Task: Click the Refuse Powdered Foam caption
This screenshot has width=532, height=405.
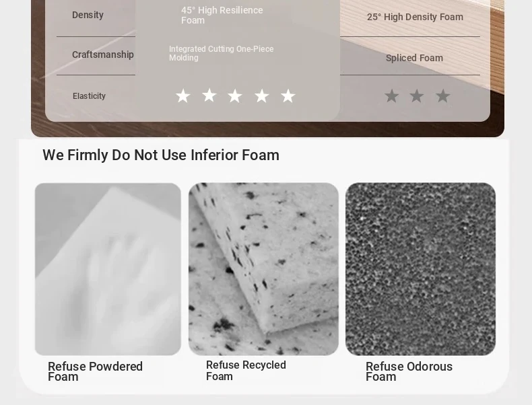Action: (x=95, y=371)
